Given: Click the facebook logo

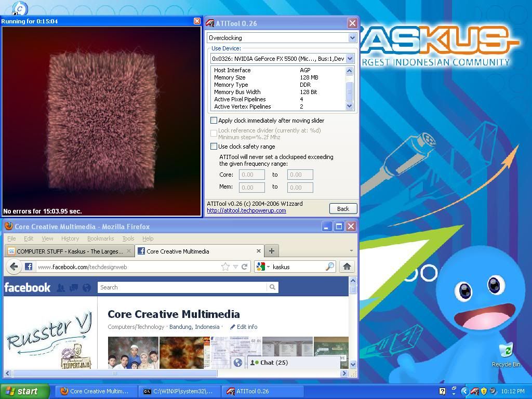Looking at the screenshot, I should click(27, 288).
